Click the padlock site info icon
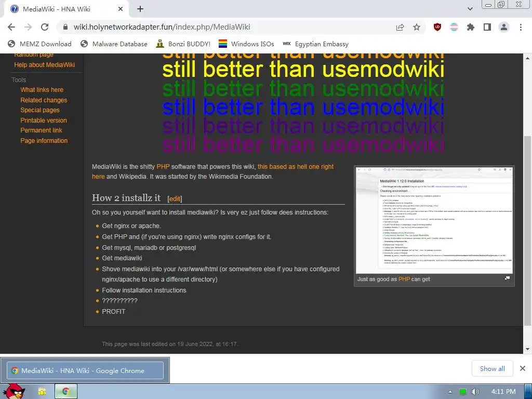This screenshot has height=399, width=532. point(65,27)
